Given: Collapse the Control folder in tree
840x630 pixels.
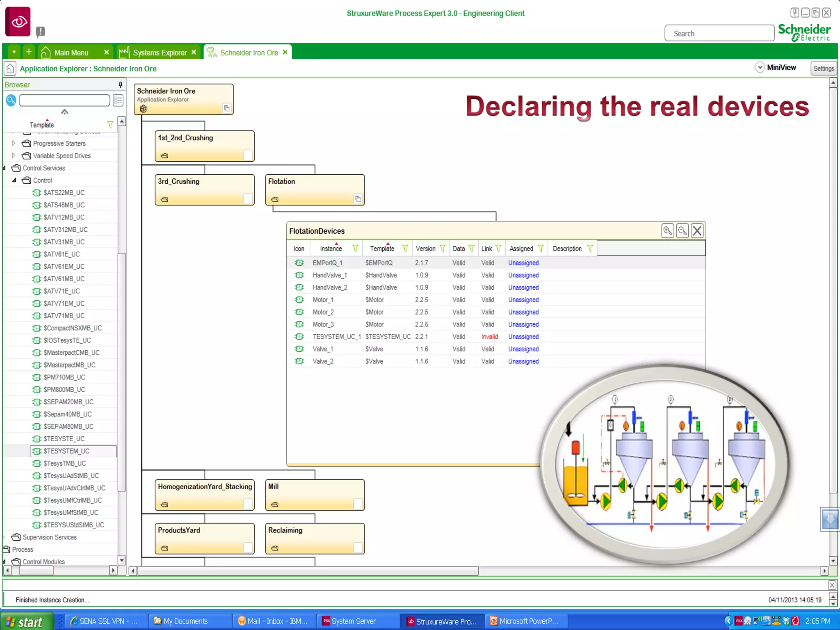Looking at the screenshot, I should (14, 180).
